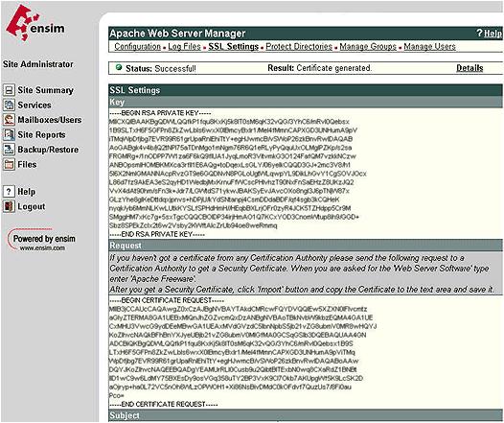Click the Help question-mark icon in sidebar
Viewport: 504px width, 423px height.
coord(9,192)
